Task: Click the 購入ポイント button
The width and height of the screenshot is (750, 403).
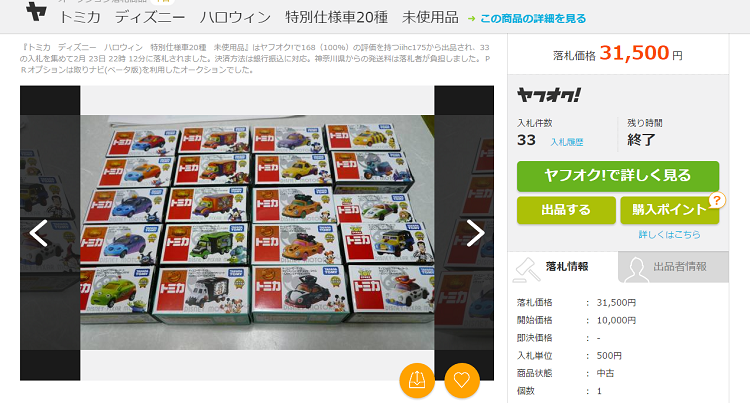Action: 670,210
